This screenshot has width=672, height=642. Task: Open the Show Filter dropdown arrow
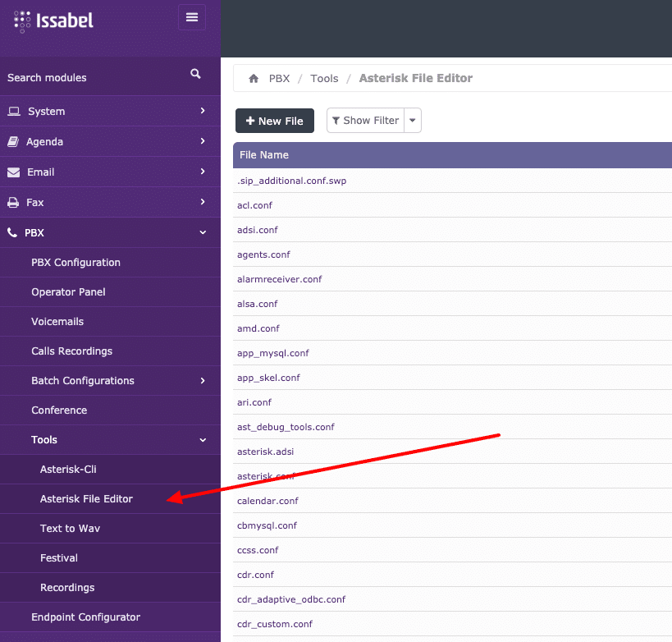coord(414,121)
